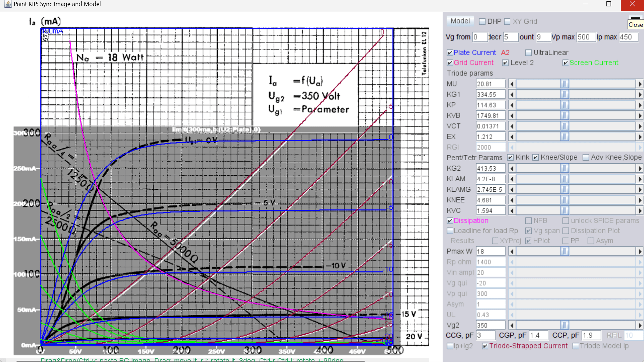644x362 pixels.
Task: Click the MU slider thumb
Action: [x=565, y=84]
